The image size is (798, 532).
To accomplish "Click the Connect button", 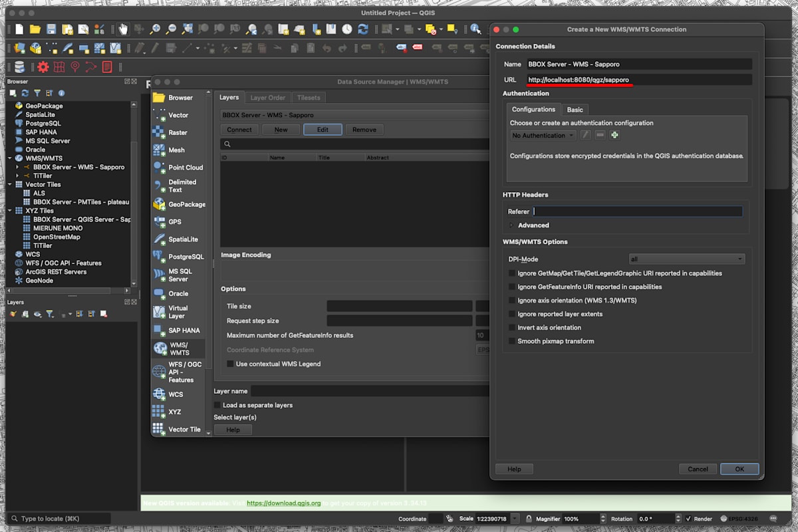I will tap(239, 130).
